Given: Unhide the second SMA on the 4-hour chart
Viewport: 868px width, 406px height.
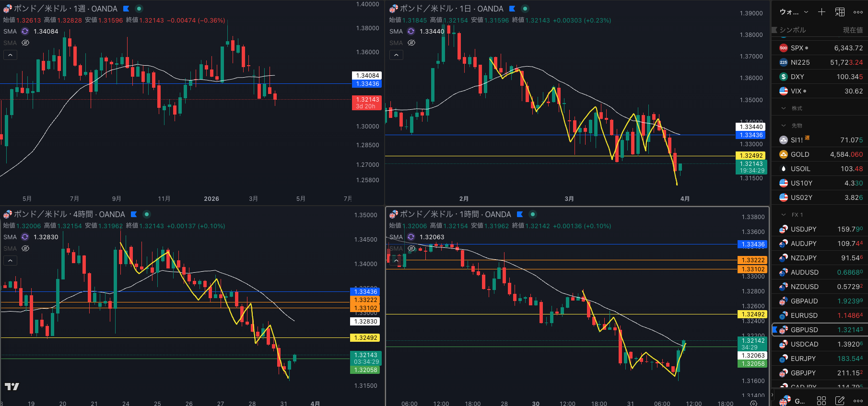Looking at the screenshot, I should click(x=25, y=248).
